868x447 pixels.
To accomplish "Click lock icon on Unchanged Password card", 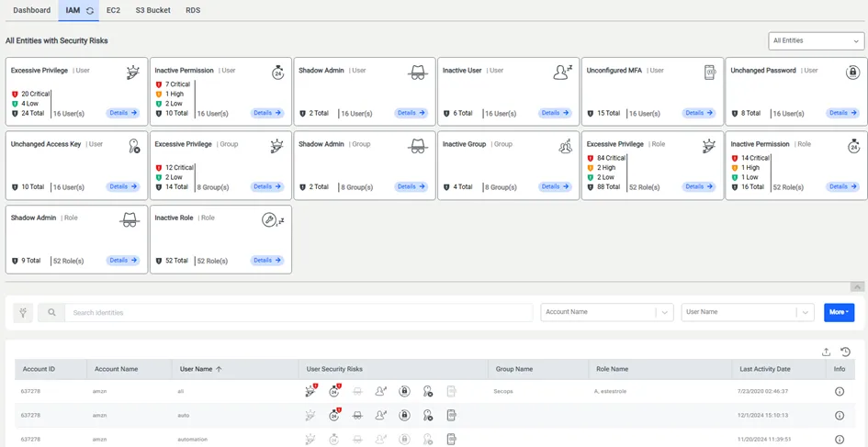I will coord(853,73).
